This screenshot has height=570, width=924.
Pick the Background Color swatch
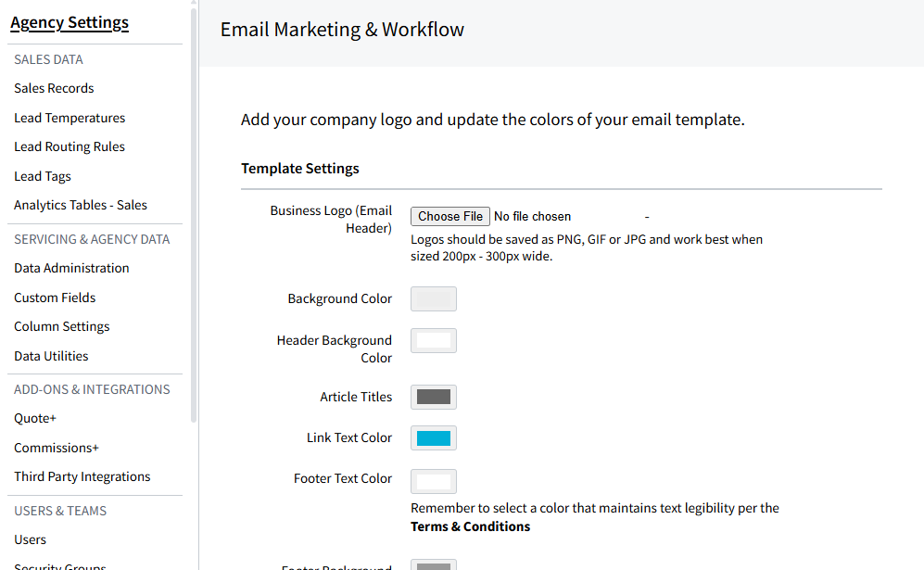434,298
